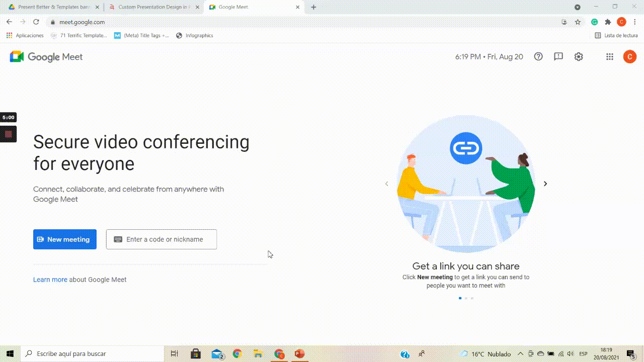This screenshot has height=362, width=644.
Task: Open Google Chrome from taskbar
Action: [x=237, y=354]
